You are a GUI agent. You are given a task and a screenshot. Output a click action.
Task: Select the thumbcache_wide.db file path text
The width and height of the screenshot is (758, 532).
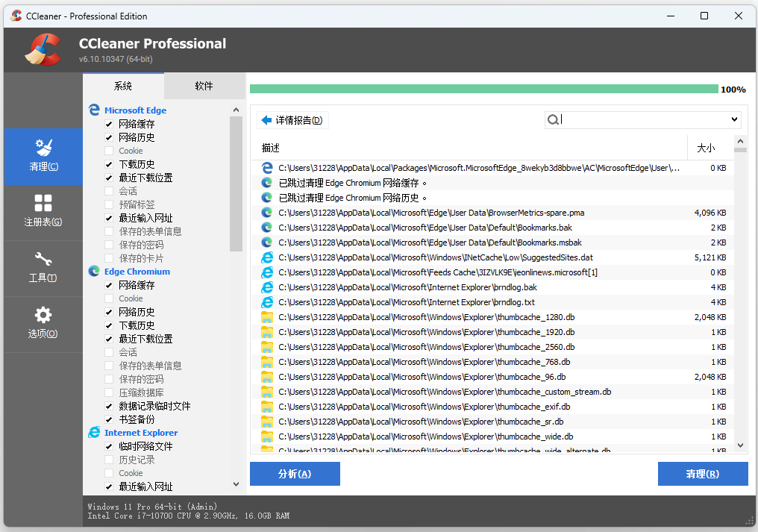click(x=426, y=436)
